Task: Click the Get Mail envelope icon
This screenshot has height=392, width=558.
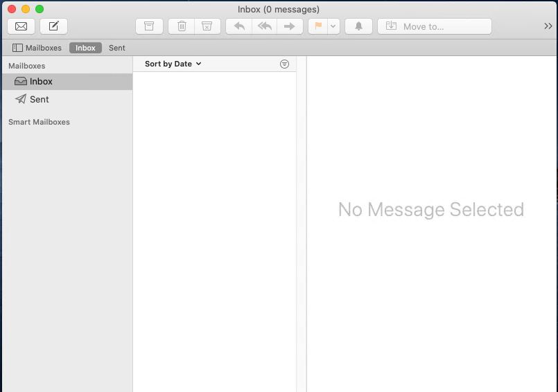Action: [x=21, y=26]
